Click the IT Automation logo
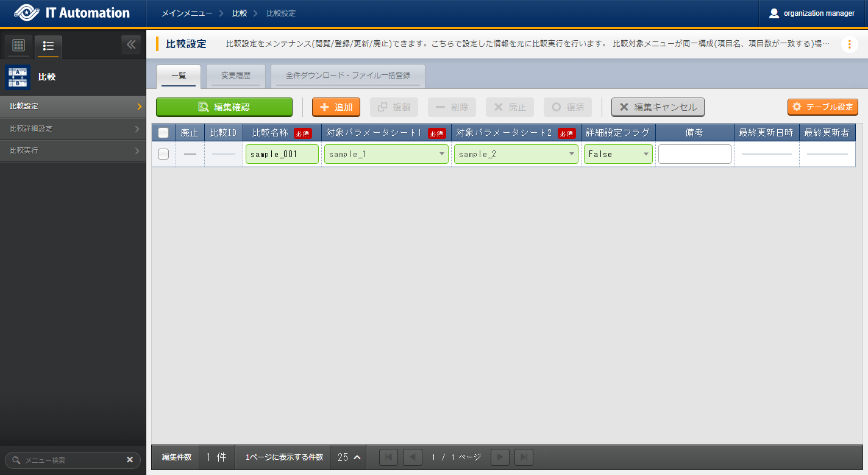Screen dimensions: 868x475 72,13
